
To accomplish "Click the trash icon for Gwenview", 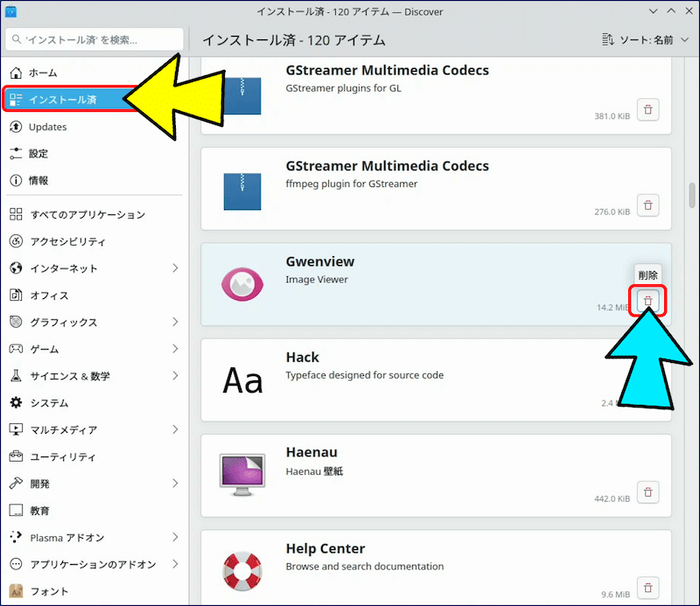I will (x=647, y=301).
